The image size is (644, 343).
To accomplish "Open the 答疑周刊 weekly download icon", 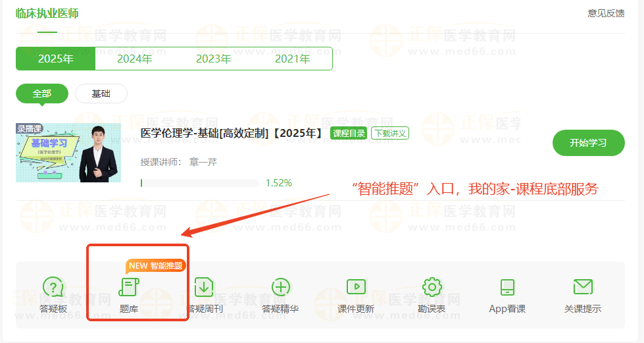I will tap(204, 287).
